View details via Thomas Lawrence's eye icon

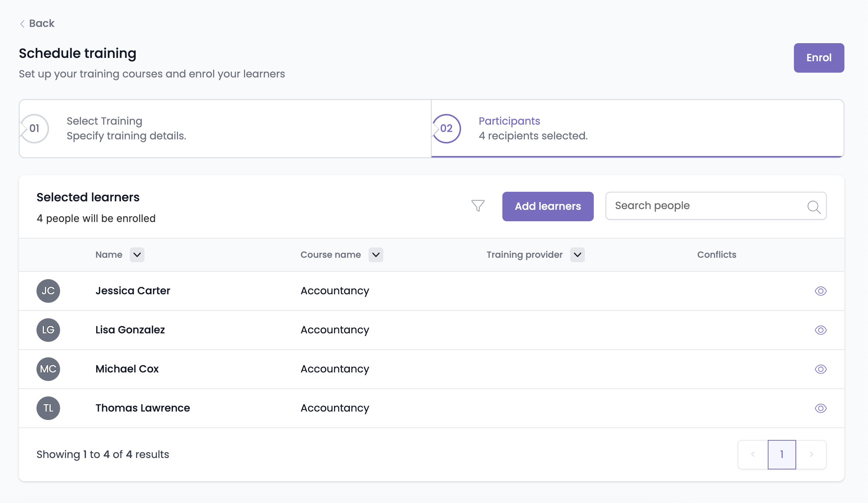(x=820, y=408)
